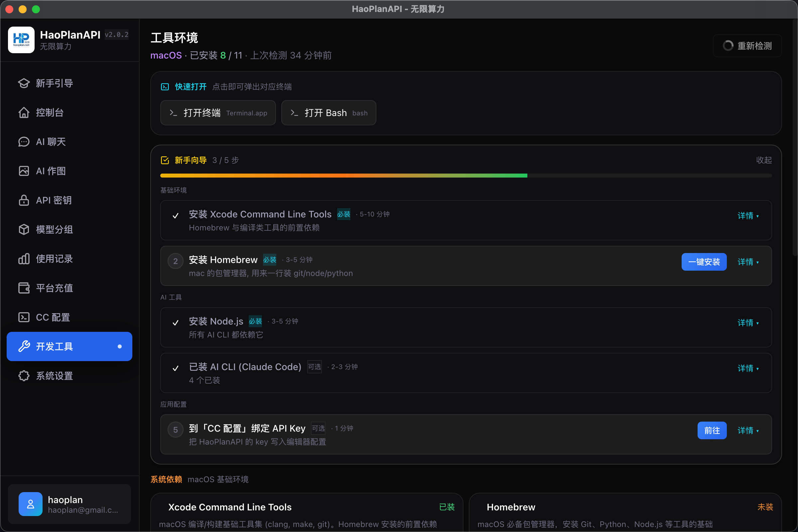The width and height of the screenshot is (798, 532).
Task: Select 系统设置 in sidebar
Action: coord(69,376)
